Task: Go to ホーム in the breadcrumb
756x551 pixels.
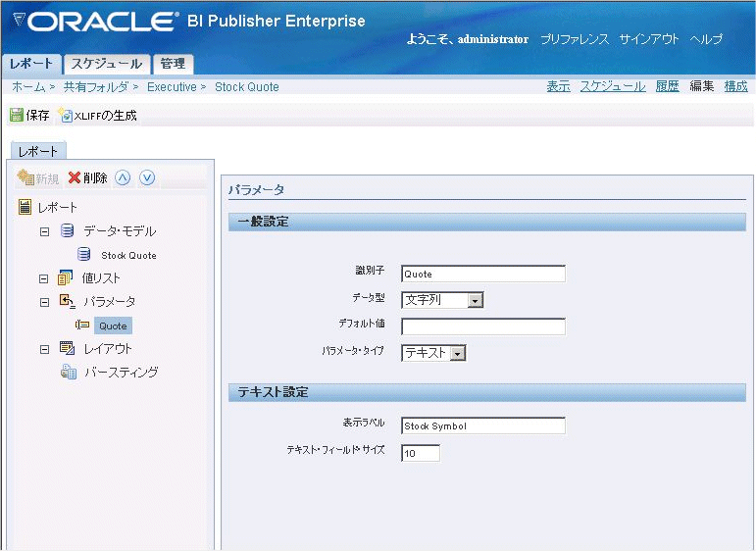Action: 28,87
